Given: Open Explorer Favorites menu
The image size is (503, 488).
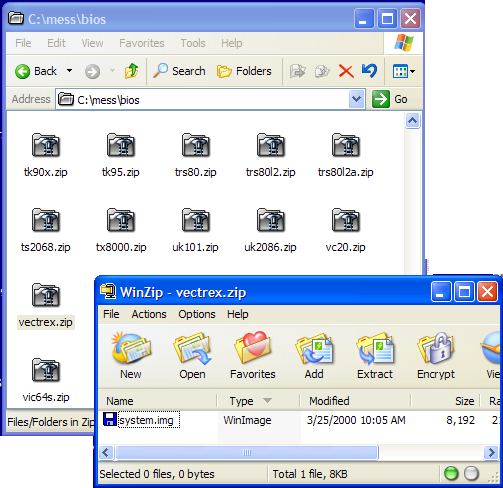Looking at the screenshot, I should click(142, 43).
